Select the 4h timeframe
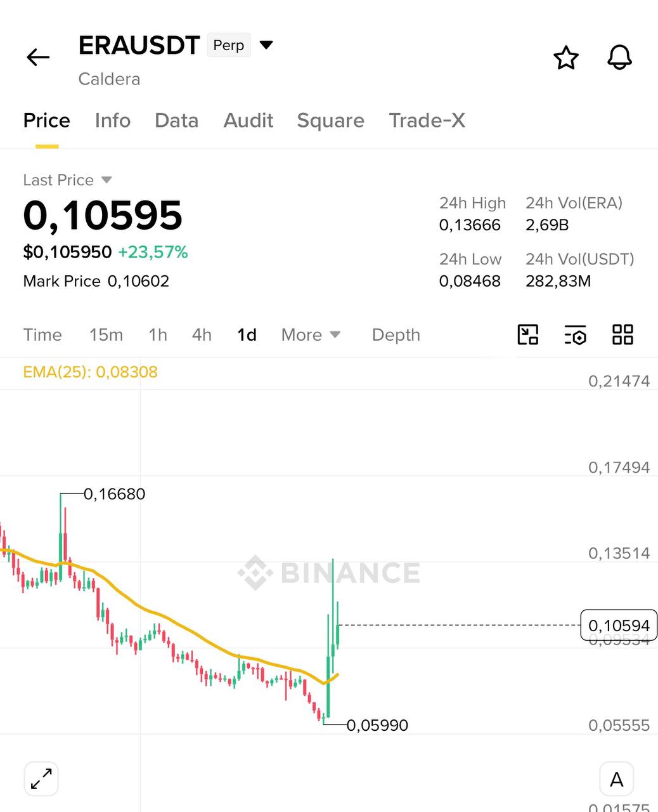 (x=202, y=334)
